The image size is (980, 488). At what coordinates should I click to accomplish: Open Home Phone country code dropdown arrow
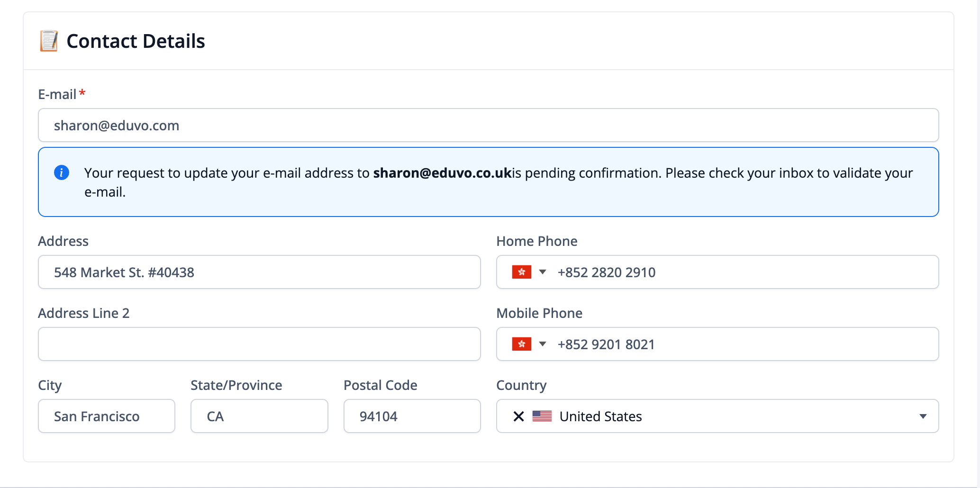pyautogui.click(x=543, y=272)
